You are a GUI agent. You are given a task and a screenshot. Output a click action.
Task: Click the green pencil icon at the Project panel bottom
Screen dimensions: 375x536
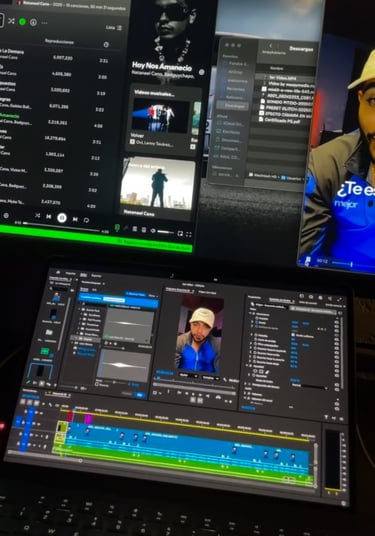pyautogui.click(x=29, y=382)
